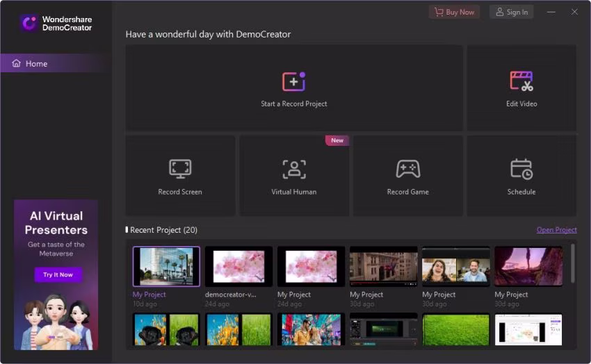
Task: Open the orange flowers and grass thumbnail
Action: click(x=238, y=329)
